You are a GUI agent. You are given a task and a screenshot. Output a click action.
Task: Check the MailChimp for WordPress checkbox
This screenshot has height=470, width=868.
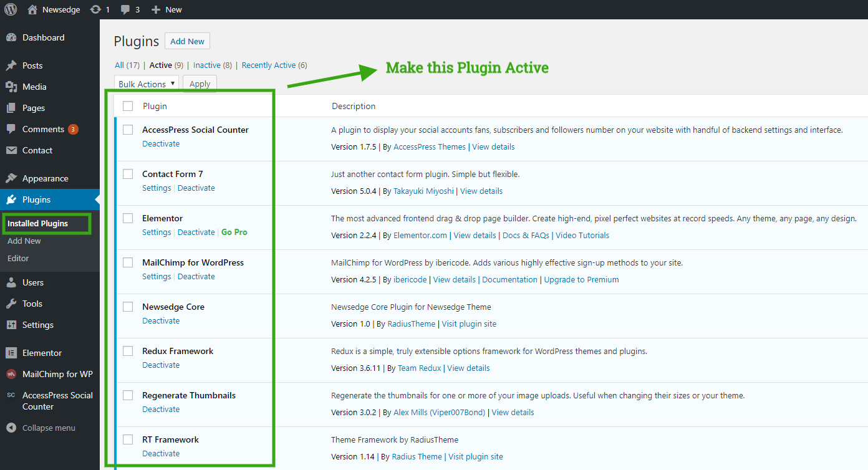pyautogui.click(x=128, y=262)
